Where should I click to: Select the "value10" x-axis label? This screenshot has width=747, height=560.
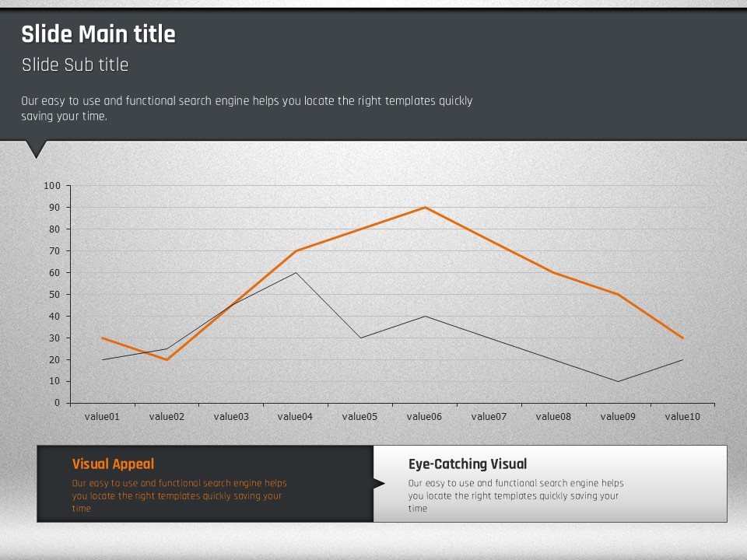(x=682, y=417)
